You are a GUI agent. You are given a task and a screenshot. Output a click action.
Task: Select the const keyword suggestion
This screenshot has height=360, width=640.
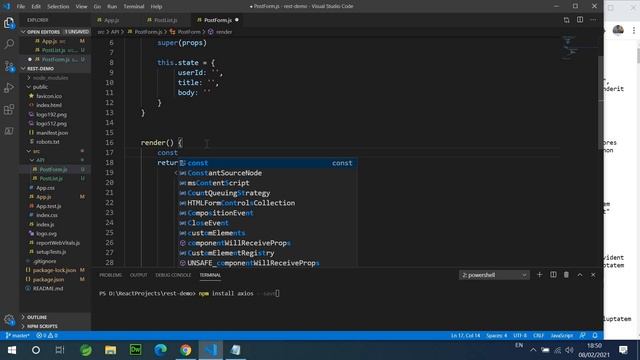(x=268, y=163)
